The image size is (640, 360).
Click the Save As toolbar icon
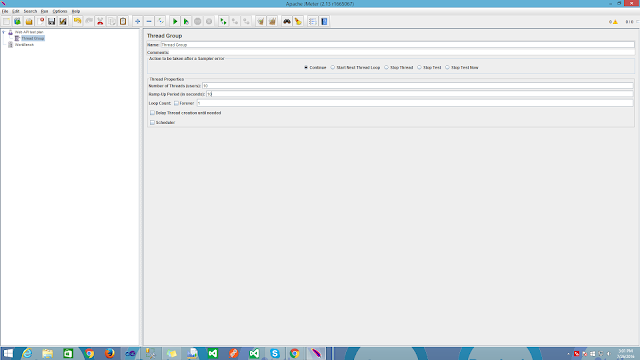pos(63,21)
